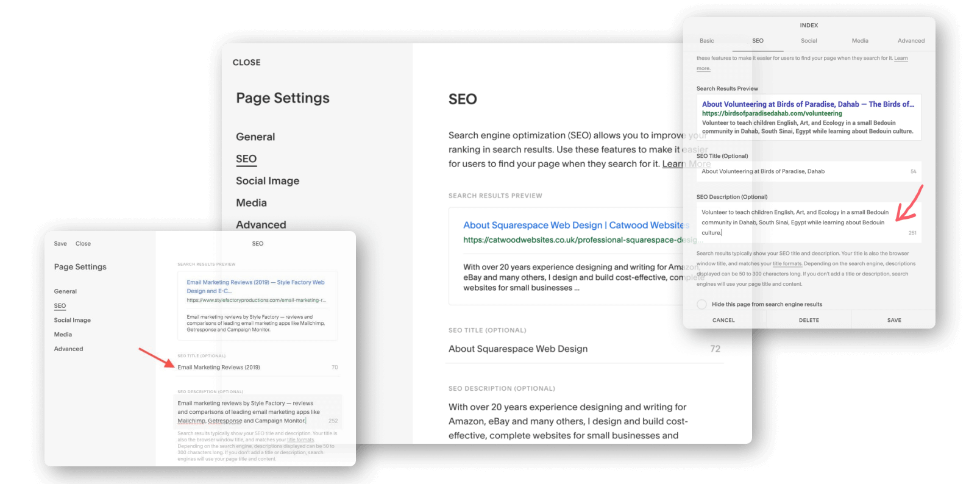Open Media in the small Page Settings sidebar
Screen dimensions: 980x484
(63, 335)
